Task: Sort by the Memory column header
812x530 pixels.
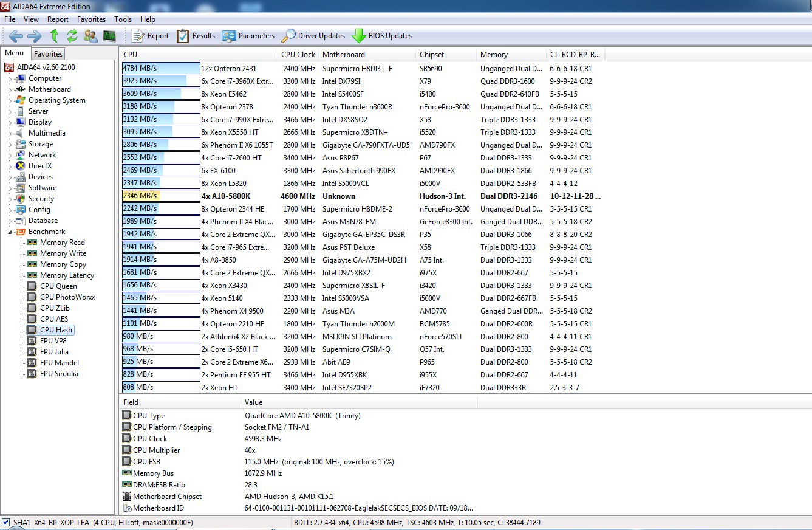Action: point(511,55)
